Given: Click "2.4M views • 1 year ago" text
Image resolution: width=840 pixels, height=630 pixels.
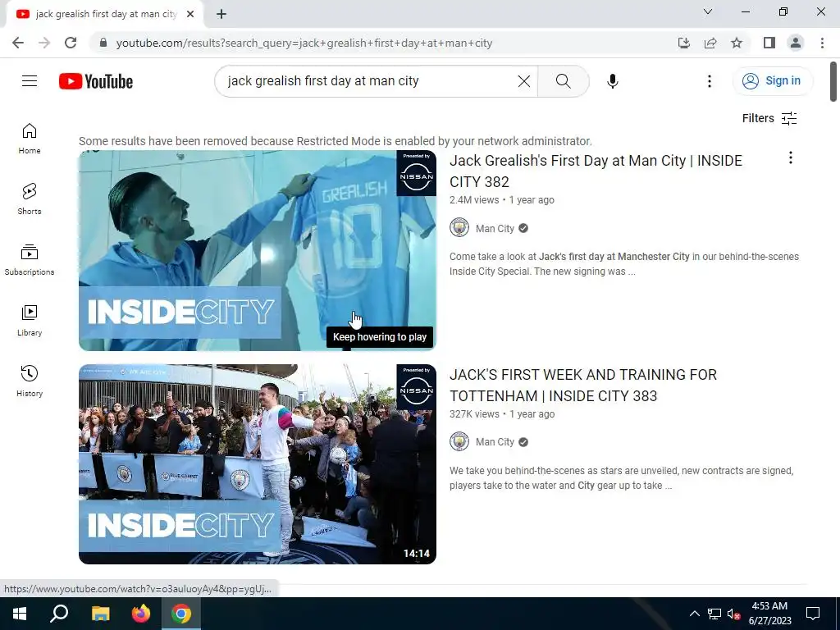Looking at the screenshot, I should pos(502,200).
